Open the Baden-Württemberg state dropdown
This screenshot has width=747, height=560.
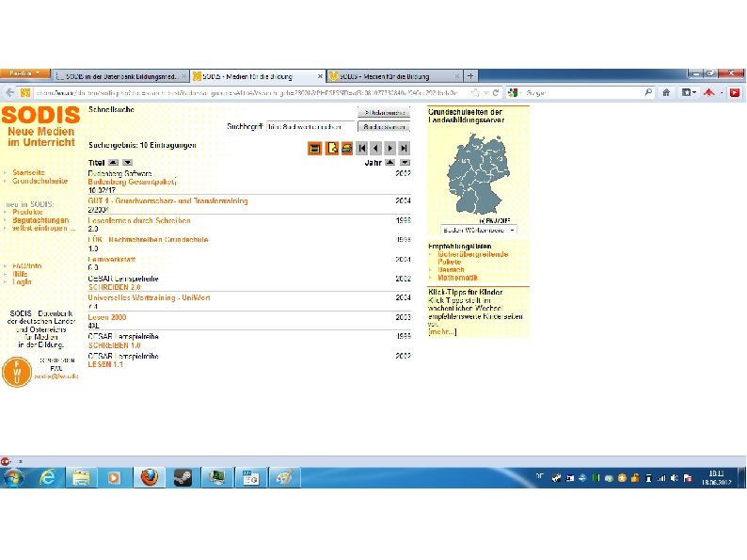(478, 230)
